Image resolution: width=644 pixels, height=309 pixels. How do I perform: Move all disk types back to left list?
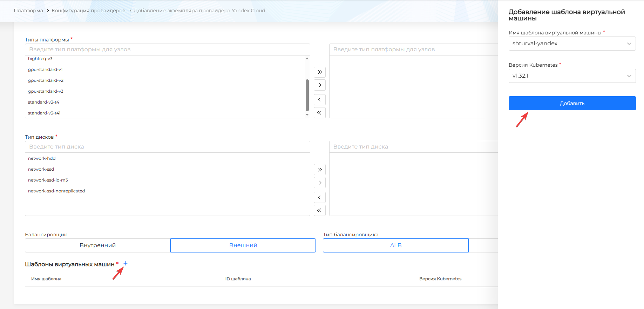pos(320,210)
